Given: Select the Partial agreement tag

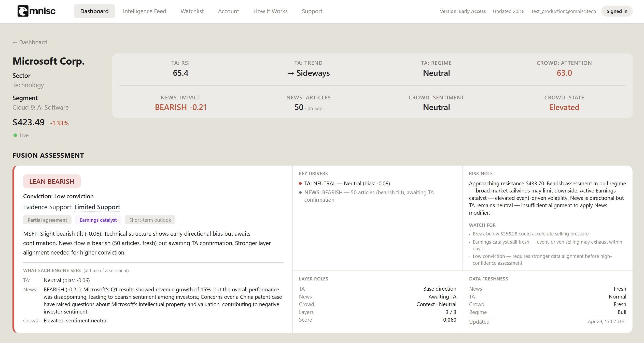Looking at the screenshot, I should [47, 220].
